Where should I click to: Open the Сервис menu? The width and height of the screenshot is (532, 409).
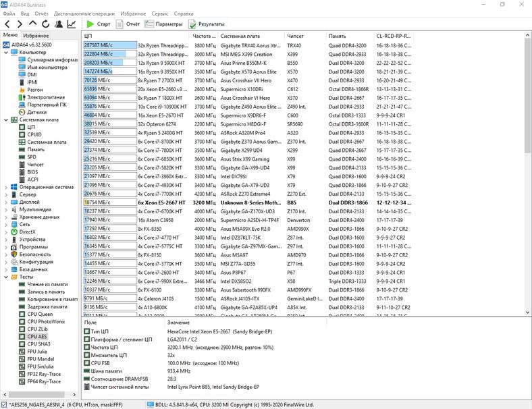click(160, 13)
